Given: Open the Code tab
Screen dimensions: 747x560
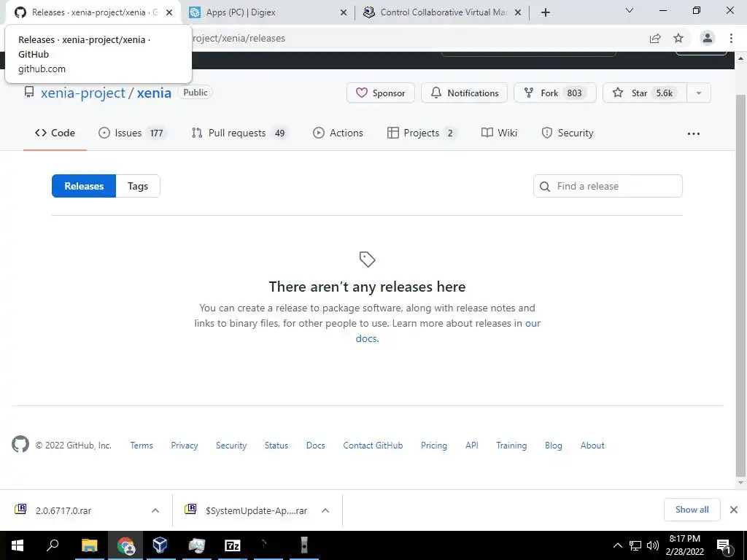Looking at the screenshot, I should (x=55, y=133).
